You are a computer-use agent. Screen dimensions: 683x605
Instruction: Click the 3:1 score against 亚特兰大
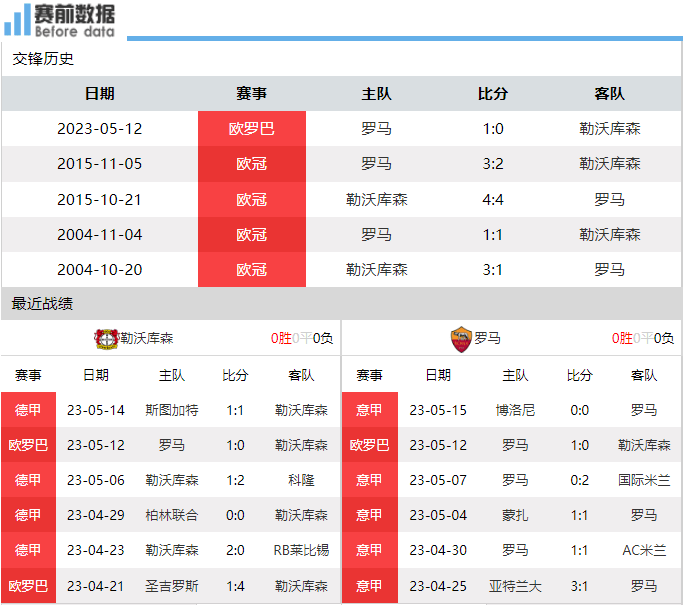click(x=580, y=586)
